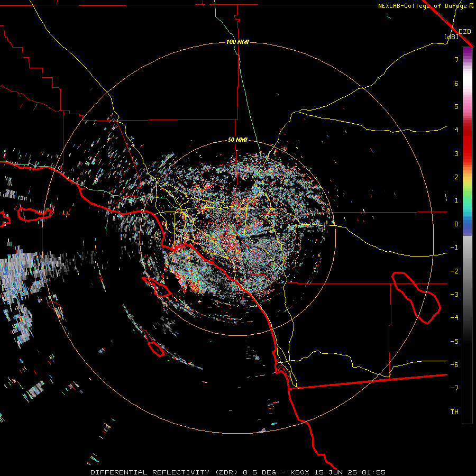Click the -4 value on color scale
Screen dimensions: 476x476
coord(454,318)
